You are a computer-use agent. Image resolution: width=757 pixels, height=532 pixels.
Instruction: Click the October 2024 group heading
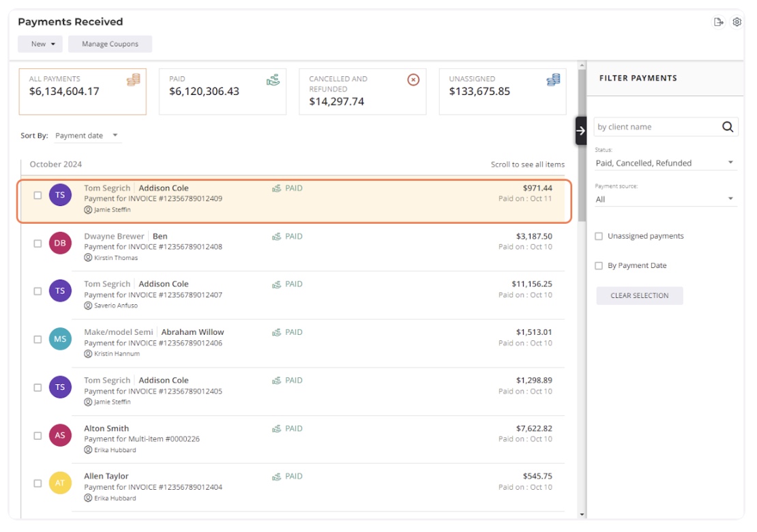55,164
